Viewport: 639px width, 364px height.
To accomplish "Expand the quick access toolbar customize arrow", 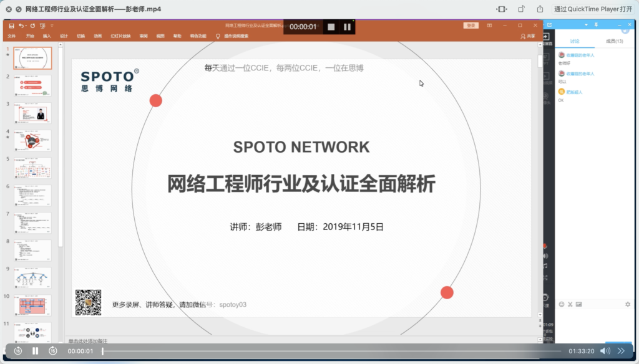I will [x=52, y=26].
